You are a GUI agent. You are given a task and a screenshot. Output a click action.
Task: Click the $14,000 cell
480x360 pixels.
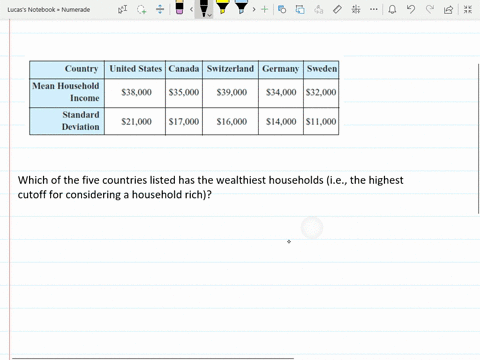[281, 122]
